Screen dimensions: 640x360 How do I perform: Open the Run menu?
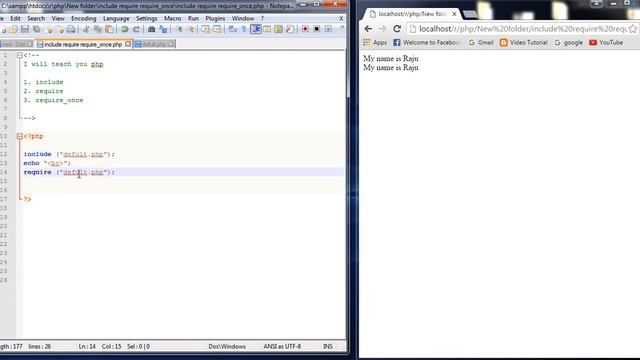click(193, 18)
